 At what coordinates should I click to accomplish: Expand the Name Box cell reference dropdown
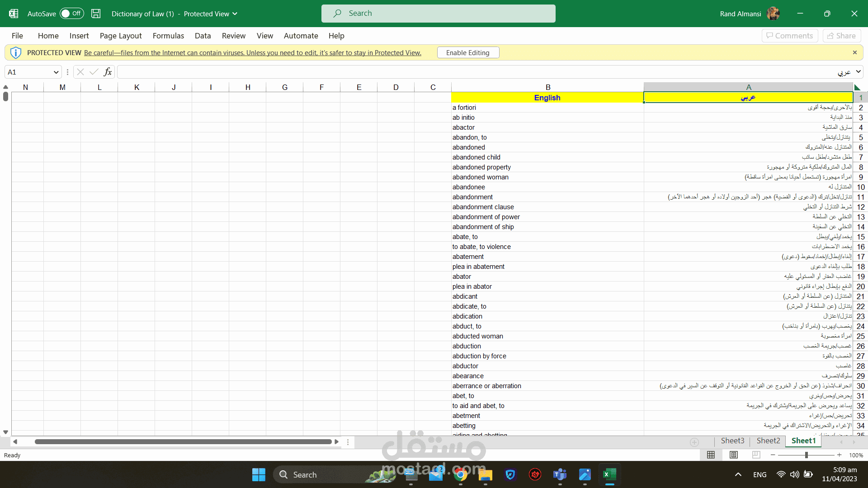[56, 71]
